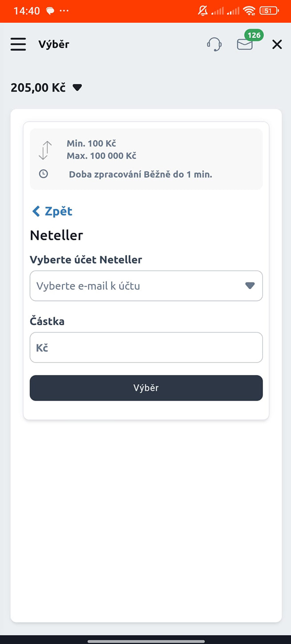
Task: Tap the Wi-Fi status bar icon
Action: (249, 11)
